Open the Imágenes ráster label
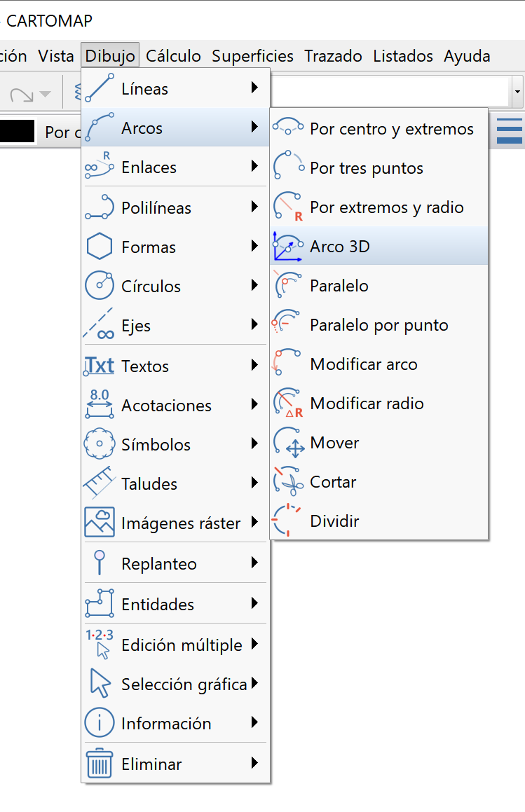Screen dimensions: 525x812 pyautogui.click(x=181, y=523)
